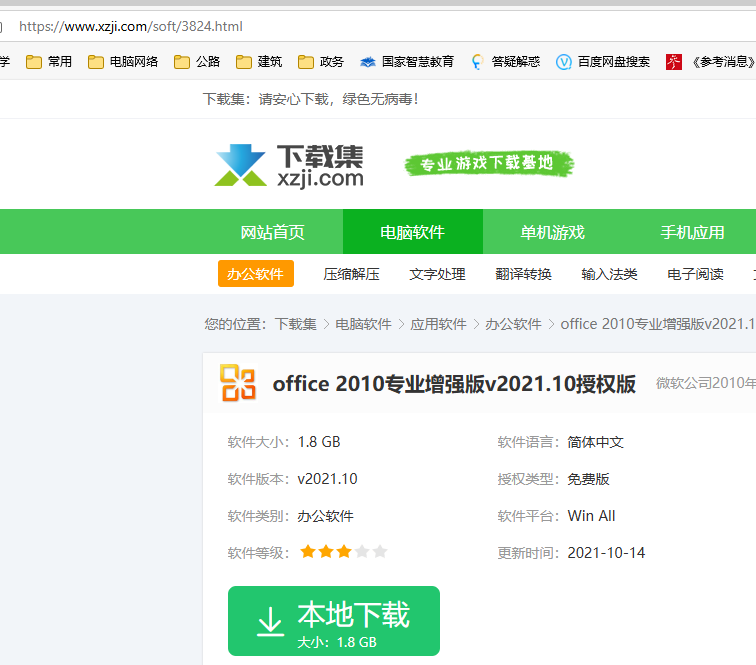Click the 请安心下载 notice text
This screenshot has height=665, width=756.
pos(310,99)
